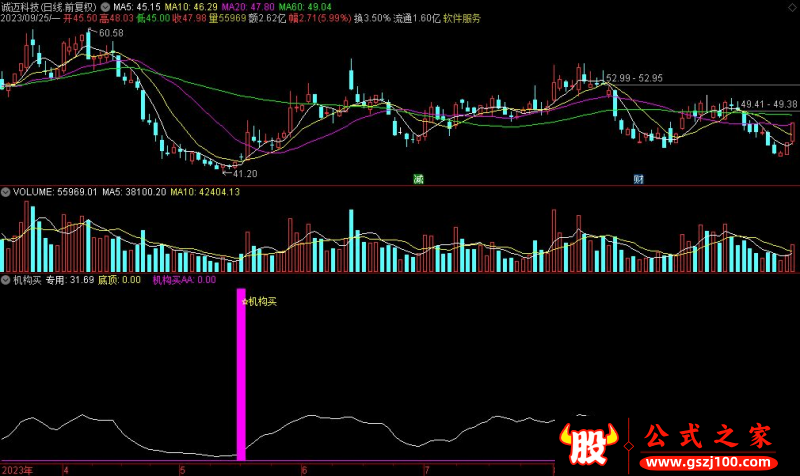
Task: Select the magenta 机构买 signal bar
Action: click(241, 375)
